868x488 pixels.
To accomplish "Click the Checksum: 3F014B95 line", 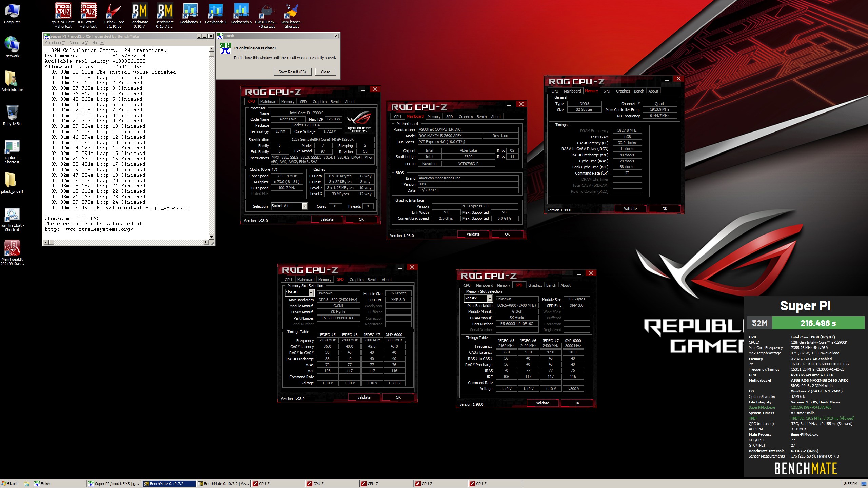I will pos(72,219).
